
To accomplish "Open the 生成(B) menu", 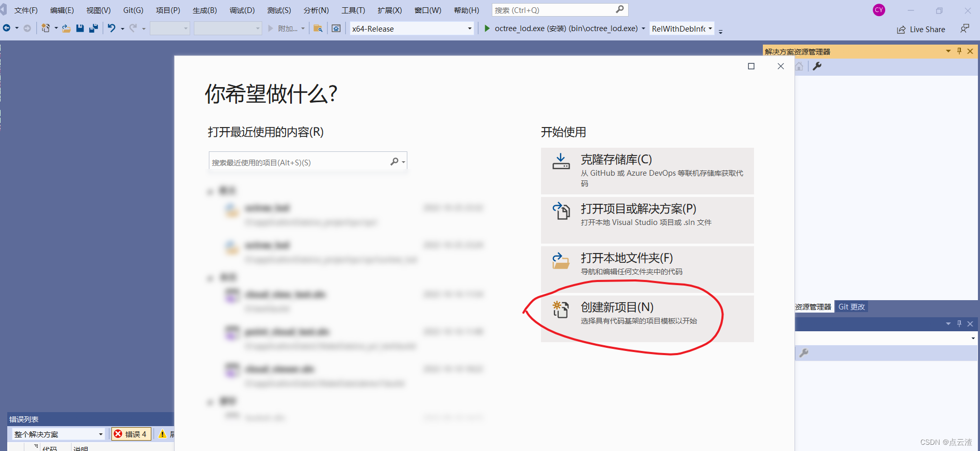I will coord(205,10).
